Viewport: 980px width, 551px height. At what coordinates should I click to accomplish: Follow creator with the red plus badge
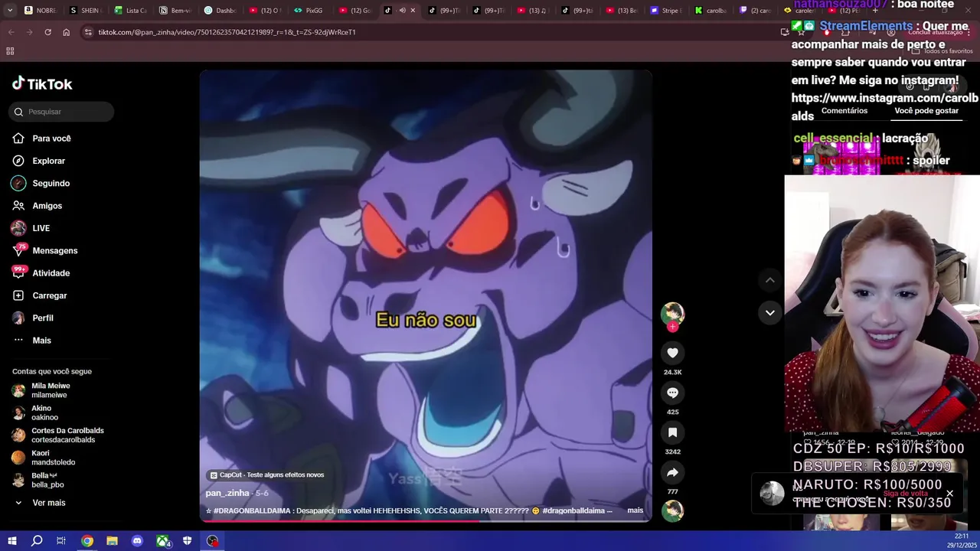click(x=672, y=327)
